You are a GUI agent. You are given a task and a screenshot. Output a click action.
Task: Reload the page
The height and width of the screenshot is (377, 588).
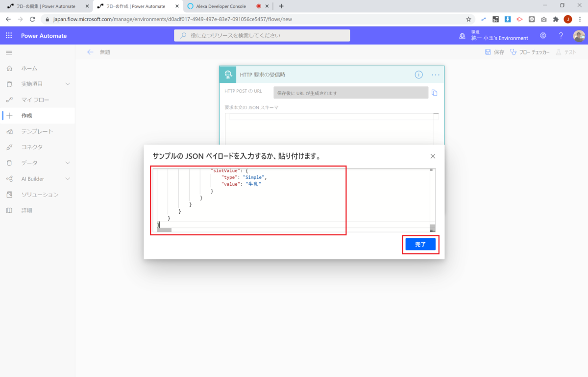click(x=32, y=19)
